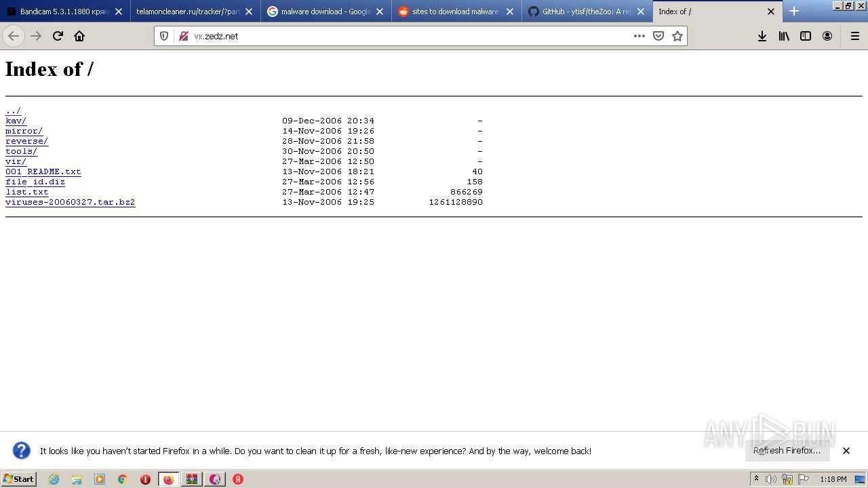This screenshot has height=488, width=868.
Task: Click the Refresh Firefox… button
Action: point(787,450)
